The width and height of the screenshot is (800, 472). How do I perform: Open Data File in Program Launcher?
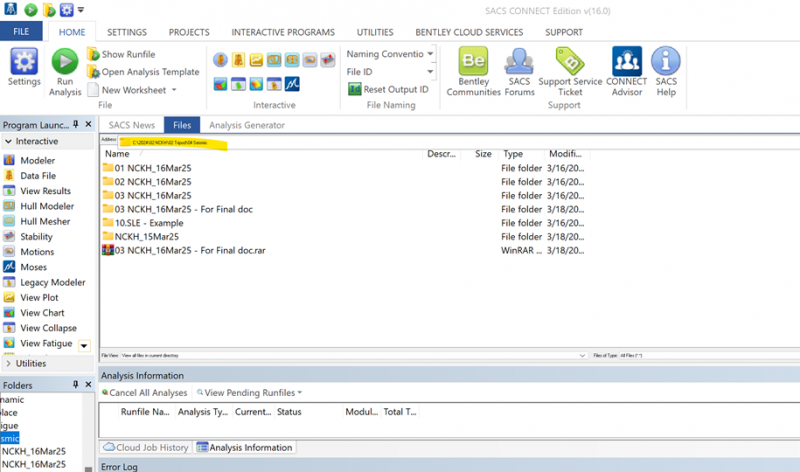(38, 176)
